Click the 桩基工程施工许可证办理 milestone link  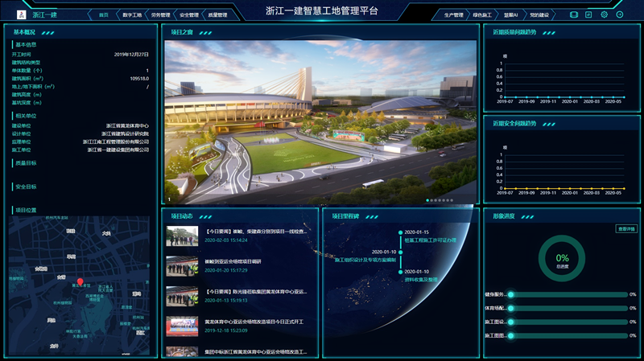(430, 240)
